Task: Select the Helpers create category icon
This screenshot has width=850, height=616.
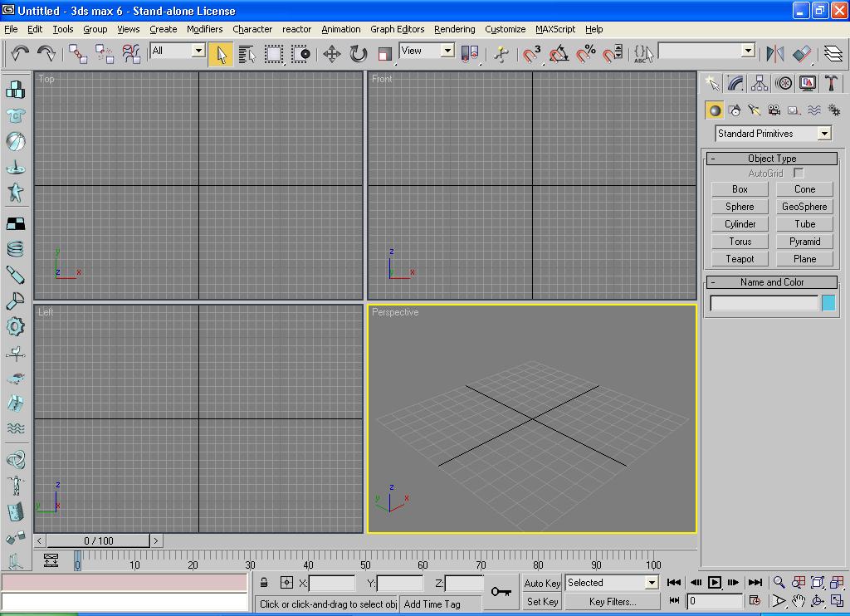Action: [x=794, y=110]
